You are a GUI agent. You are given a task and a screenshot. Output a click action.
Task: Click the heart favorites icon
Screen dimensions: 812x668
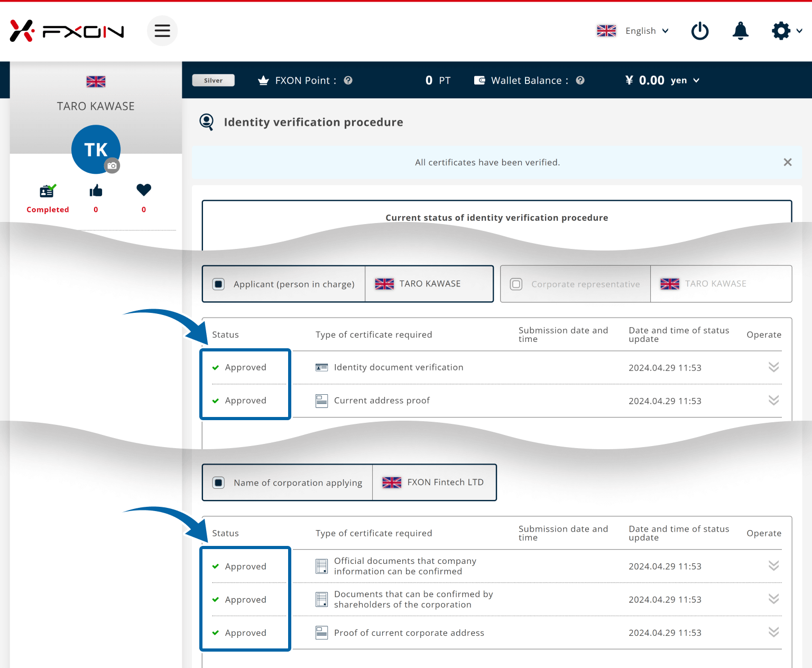click(144, 190)
